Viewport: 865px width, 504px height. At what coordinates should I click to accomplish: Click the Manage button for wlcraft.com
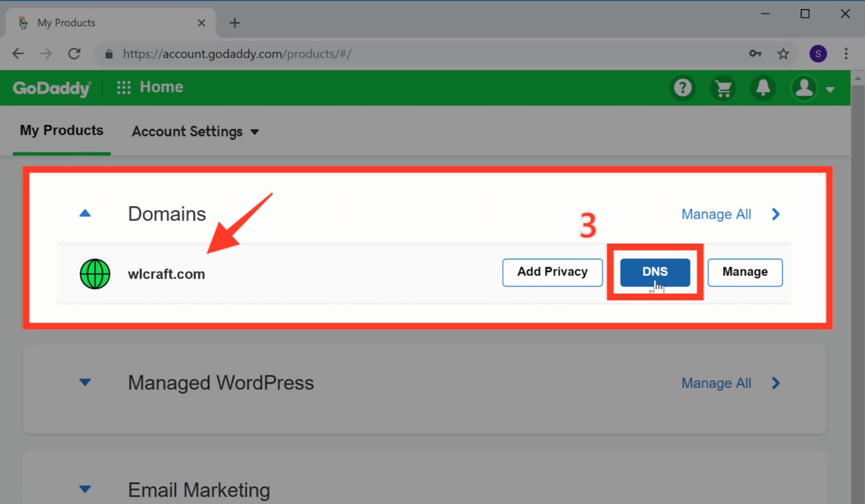(x=745, y=272)
